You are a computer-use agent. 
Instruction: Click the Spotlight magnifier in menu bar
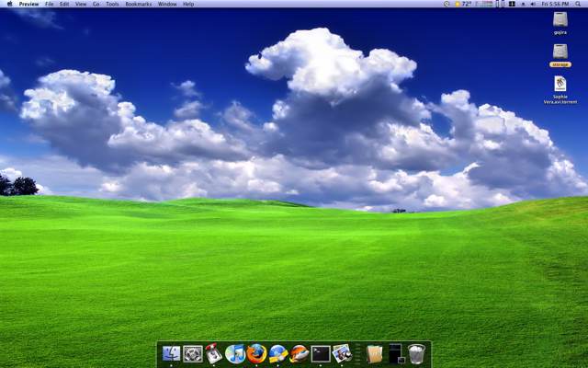coord(578,4)
